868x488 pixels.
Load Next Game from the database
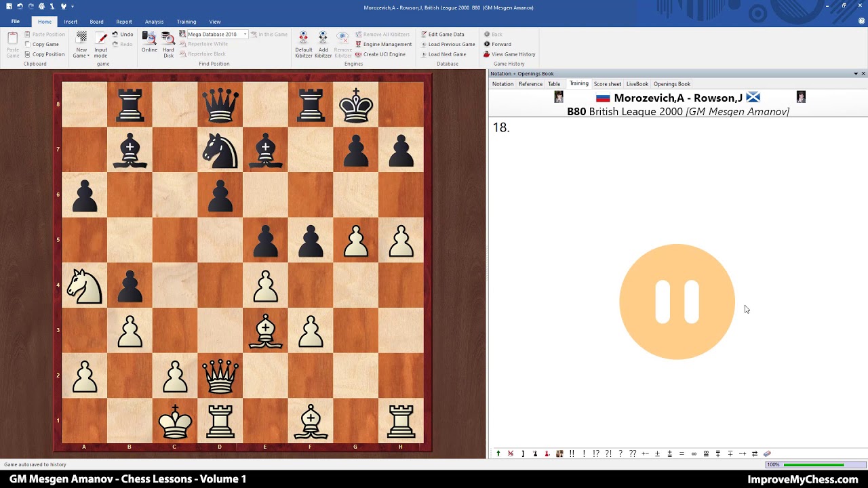click(443, 54)
